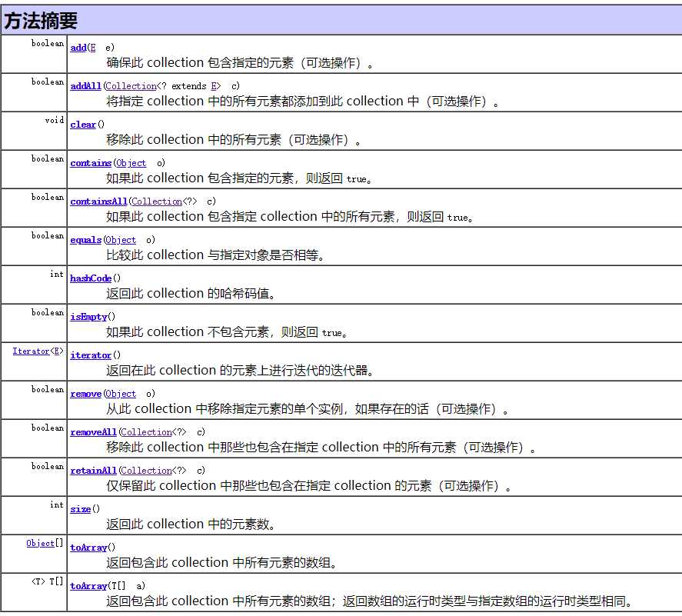Open the remove method link
Viewport: 682px width, 616px height.
tap(85, 394)
